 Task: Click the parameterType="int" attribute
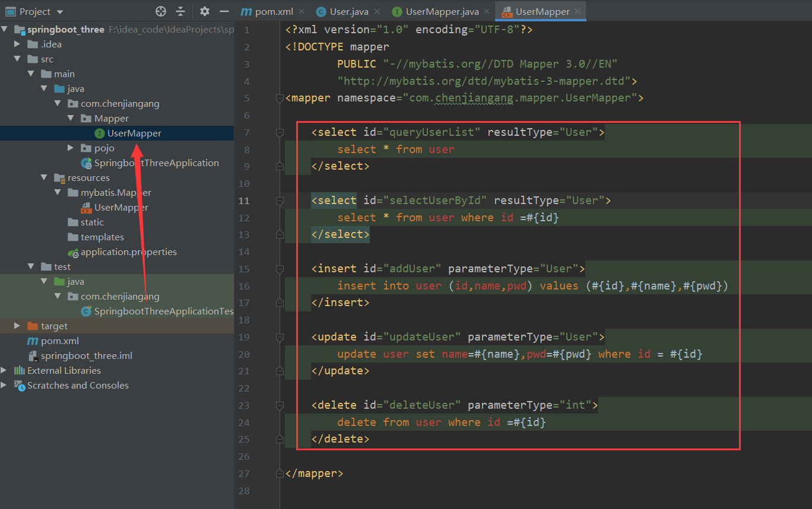tap(529, 405)
